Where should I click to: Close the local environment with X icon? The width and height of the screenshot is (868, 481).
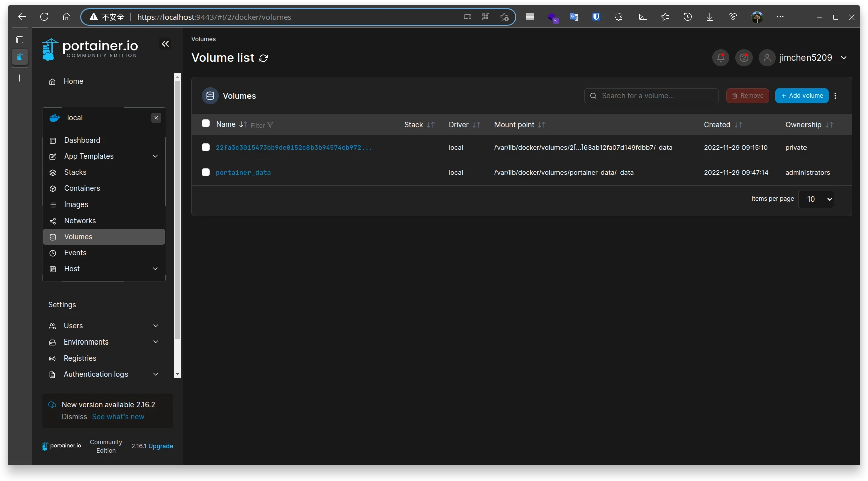(156, 118)
